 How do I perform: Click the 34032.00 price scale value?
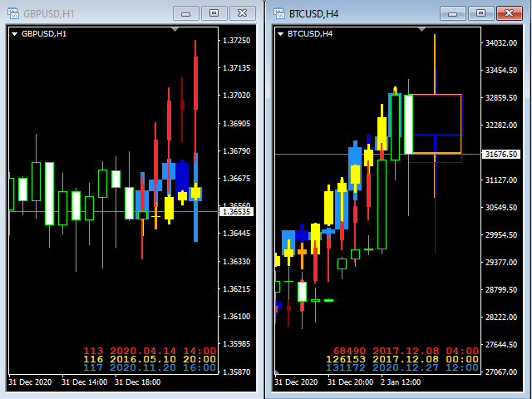501,42
